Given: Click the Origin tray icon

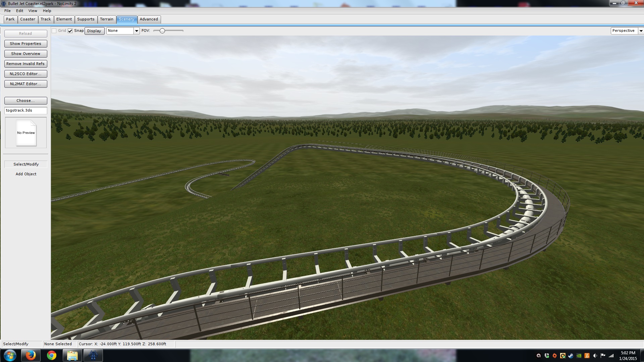Looking at the screenshot, I should click(x=555, y=356).
